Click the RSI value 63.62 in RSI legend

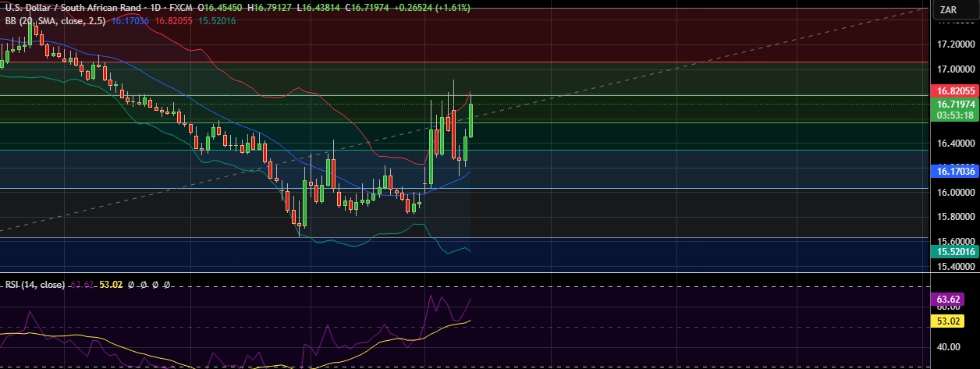pyautogui.click(x=82, y=285)
